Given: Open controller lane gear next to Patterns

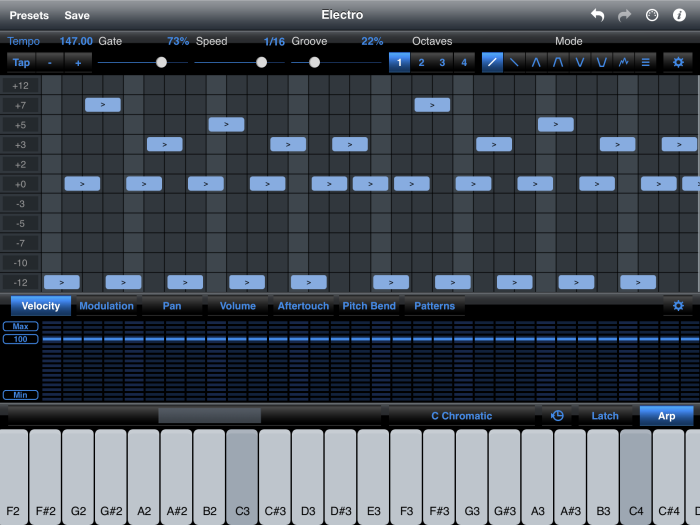Looking at the screenshot, I should (678, 305).
